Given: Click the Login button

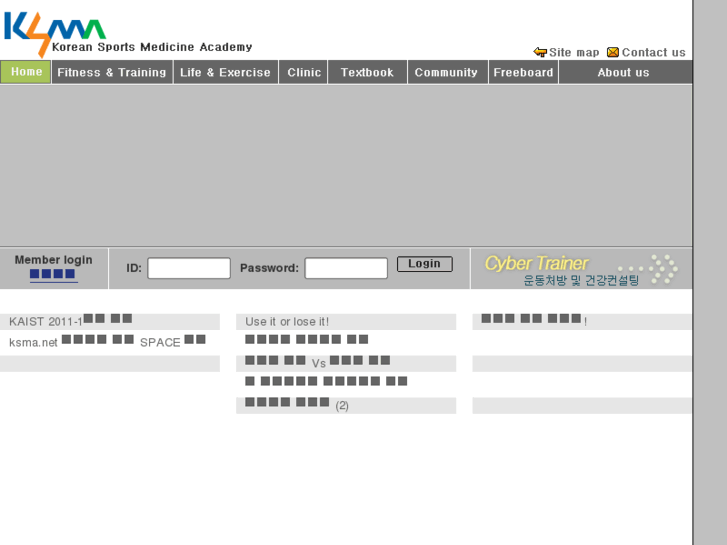Looking at the screenshot, I should (424, 264).
